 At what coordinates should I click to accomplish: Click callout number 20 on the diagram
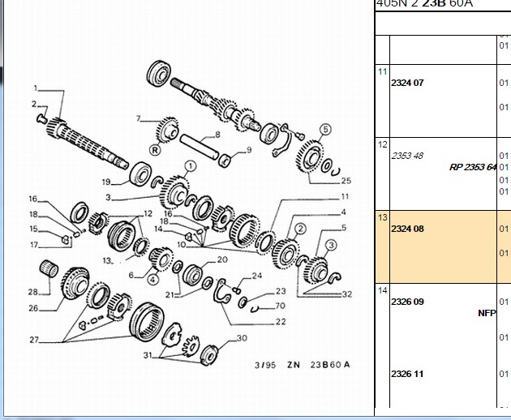[222, 259]
